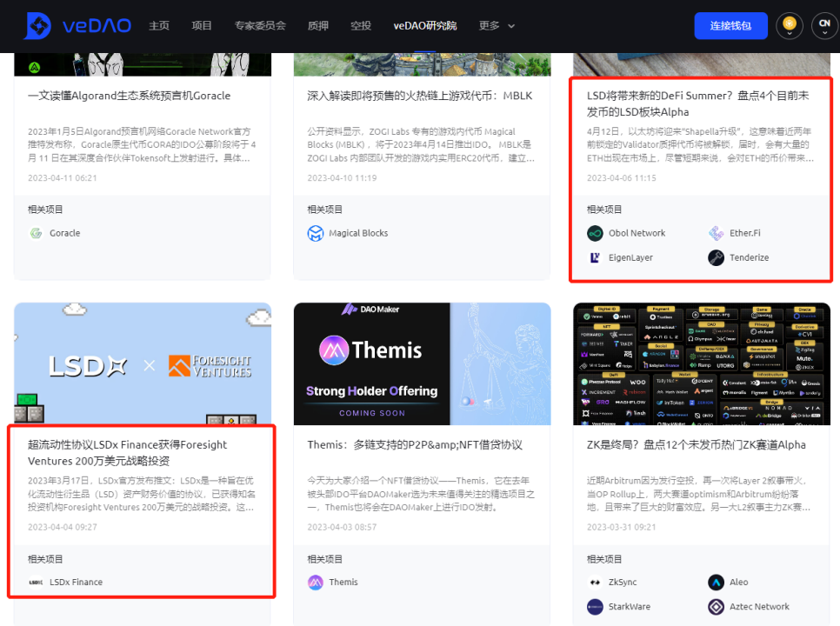Open the CN language switcher

click(824, 26)
